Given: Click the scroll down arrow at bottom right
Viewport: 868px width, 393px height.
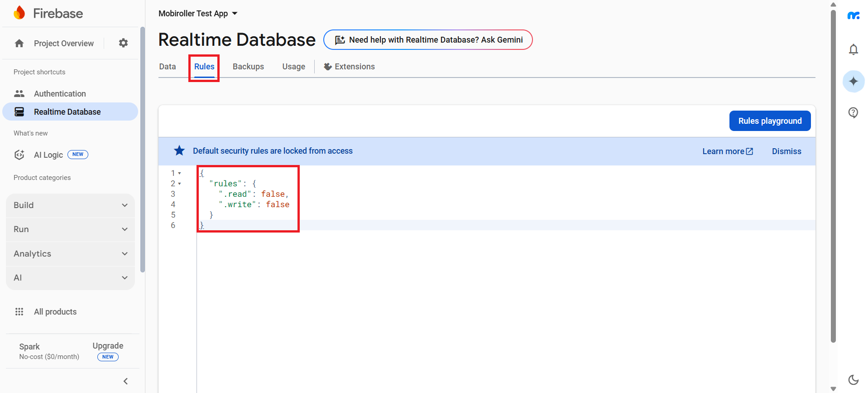Looking at the screenshot, I should coord(833,389).
